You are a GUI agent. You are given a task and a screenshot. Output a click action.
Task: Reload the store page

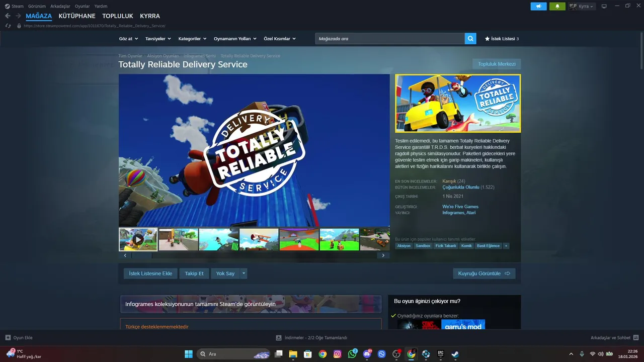coord(8,26)
